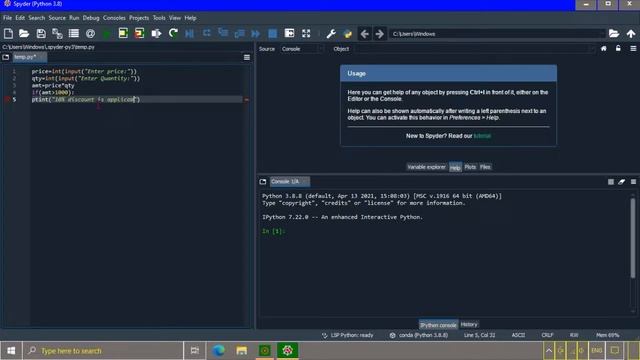Open the editor pane options menu
The image size is (640, 360).
pyautogui.click(x=247, y=58)
